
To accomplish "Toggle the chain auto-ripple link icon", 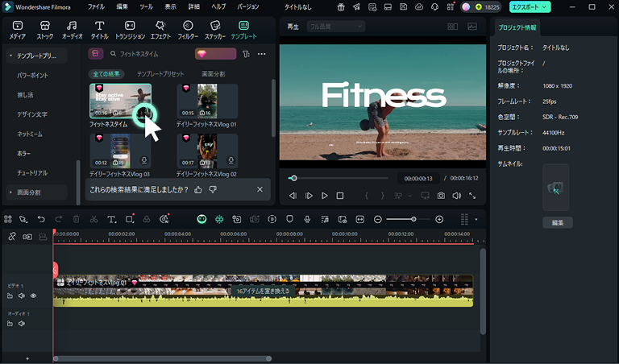I will pyautogui.click(x=27, y=237).
